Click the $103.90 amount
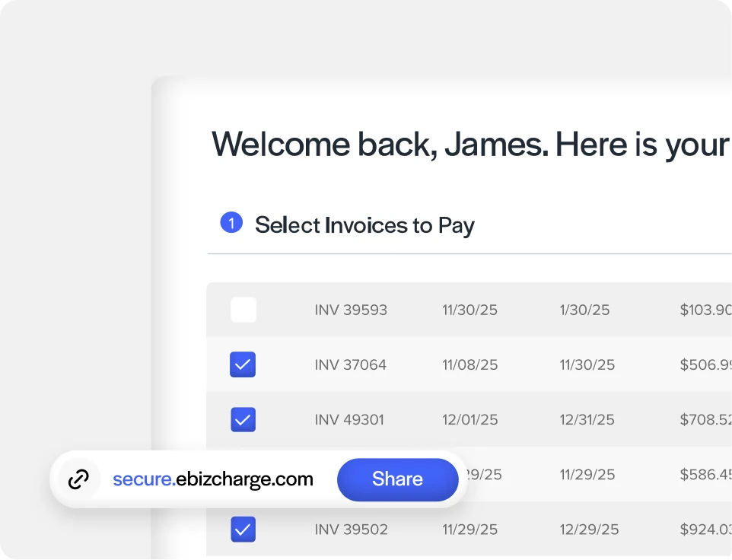 [705, 310]
